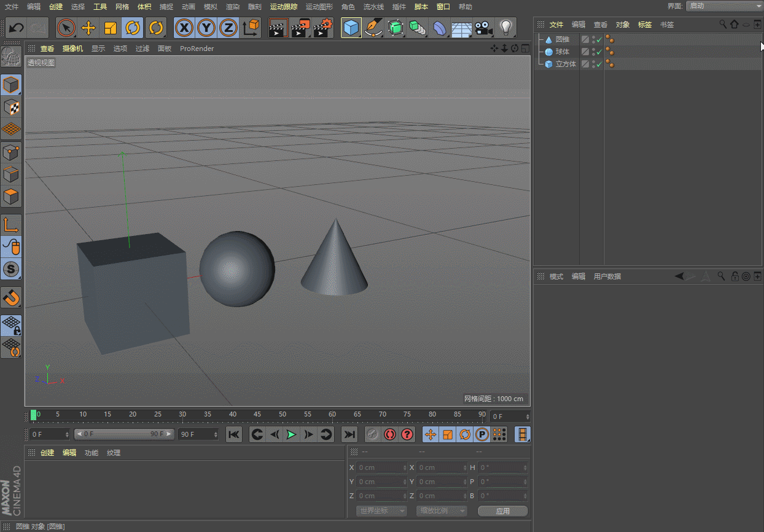Viewport: 764px width, 532px height.
Task: Open the 文件 menu in main menu bar
Action: point(12,7)
